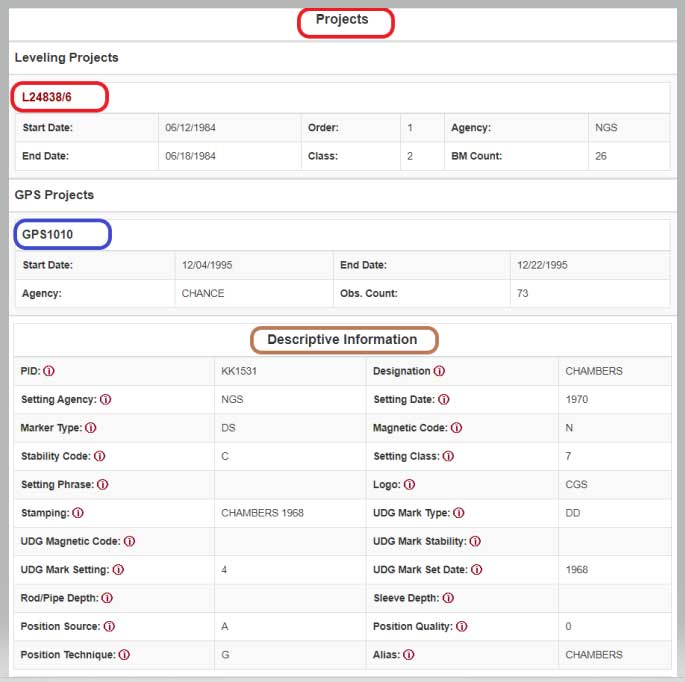Click the Setting Date info icon
The image size is (685, 682).
(444, 399)
